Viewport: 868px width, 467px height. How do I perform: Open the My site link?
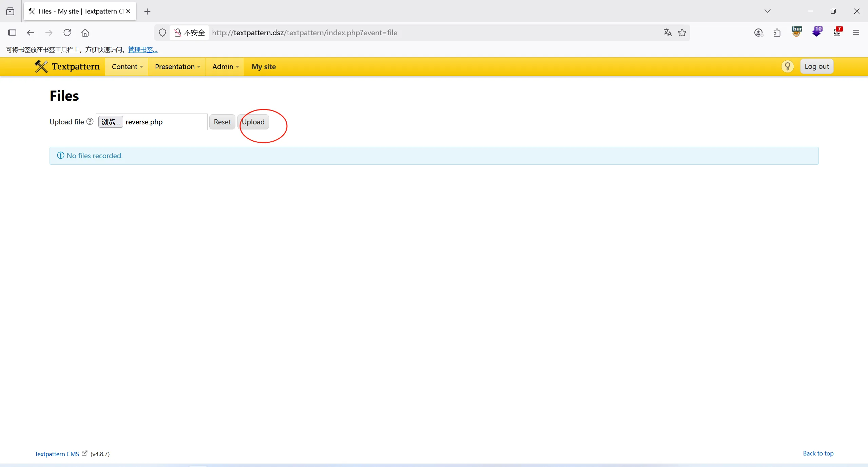tap(264, 67)
